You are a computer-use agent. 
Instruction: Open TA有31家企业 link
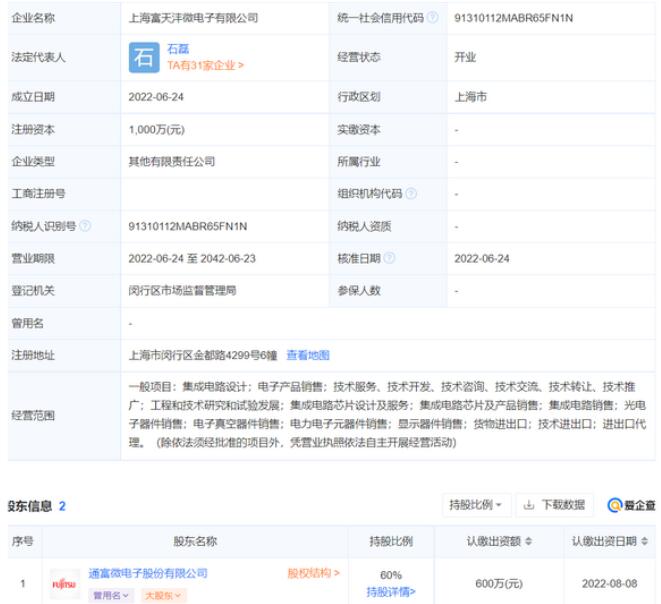pyautogui.click(x=205, y=65)
